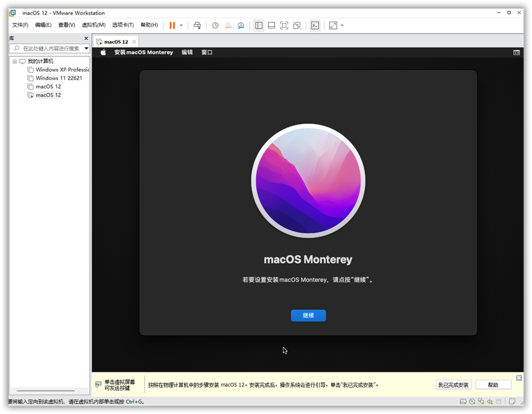Screen dimensions: 532x414
Task: Enter full screen mode
Action: tap(284, 26)
